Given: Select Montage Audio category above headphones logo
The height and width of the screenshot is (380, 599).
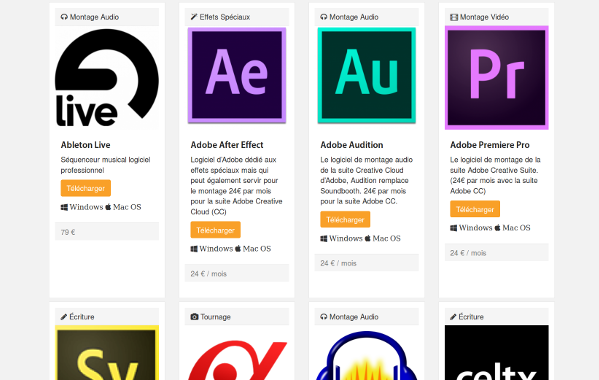Looking at the screenshot, I should tap(354, 317).
